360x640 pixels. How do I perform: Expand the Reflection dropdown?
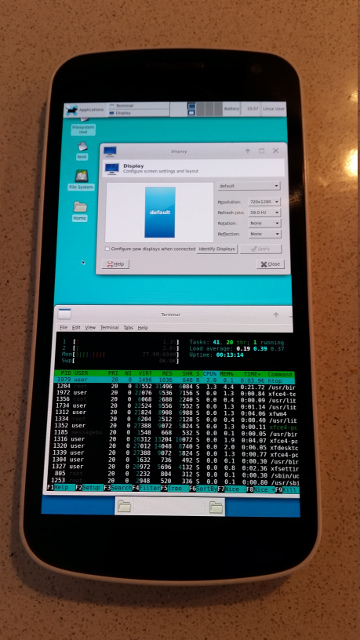264,234
